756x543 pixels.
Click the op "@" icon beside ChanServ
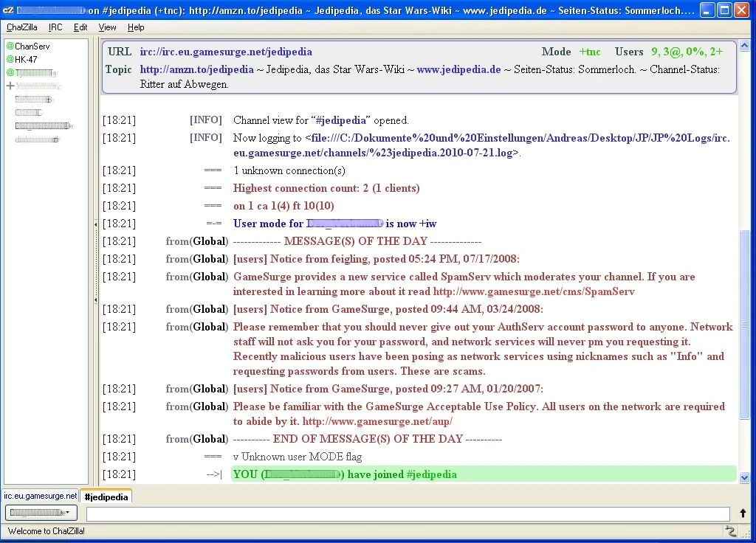10,46
